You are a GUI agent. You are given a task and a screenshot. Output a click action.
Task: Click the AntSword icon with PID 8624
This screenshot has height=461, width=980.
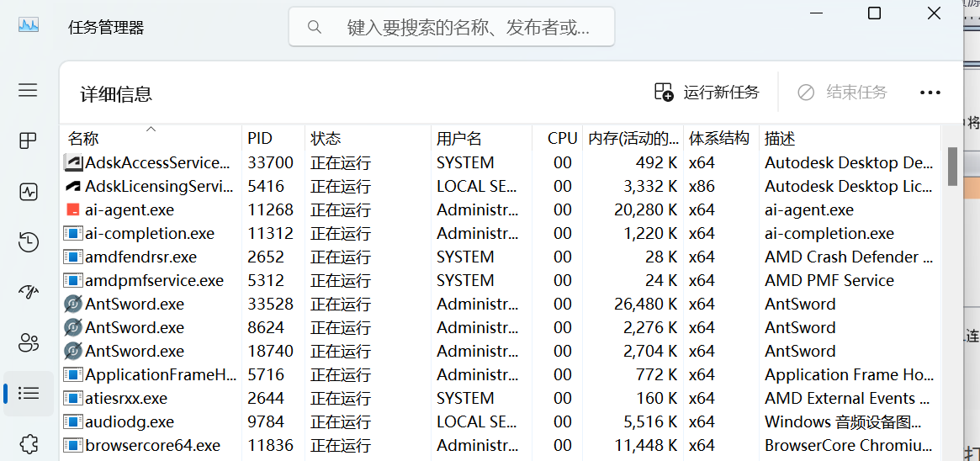73,327
